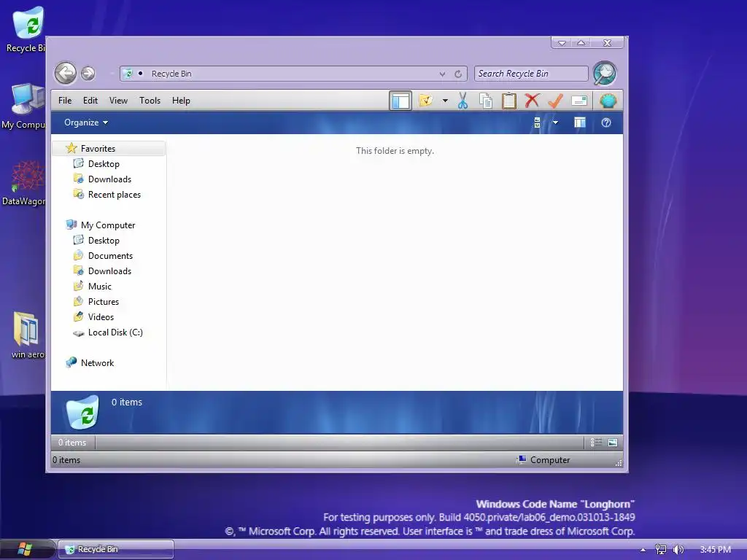The height and width of the screenshot is (560, 747).
Task: Open the Help menu
Action: [181, 101]
